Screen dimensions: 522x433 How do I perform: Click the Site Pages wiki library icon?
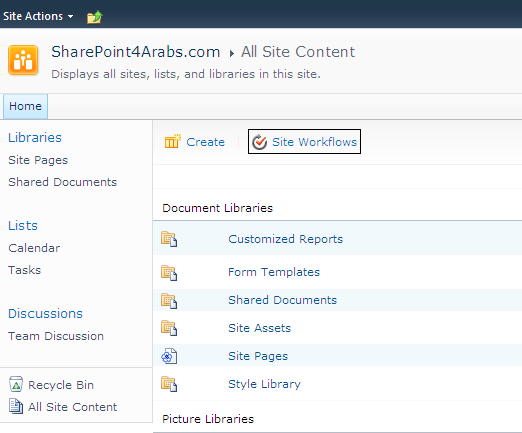pyautogui.click(x=169, y=356)
